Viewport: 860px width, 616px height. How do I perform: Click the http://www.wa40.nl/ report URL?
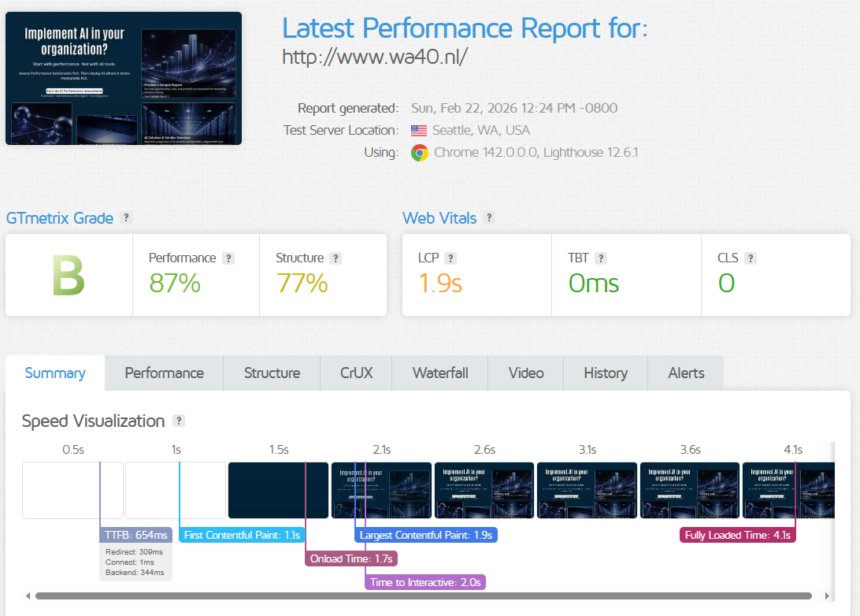pos(375,57)
